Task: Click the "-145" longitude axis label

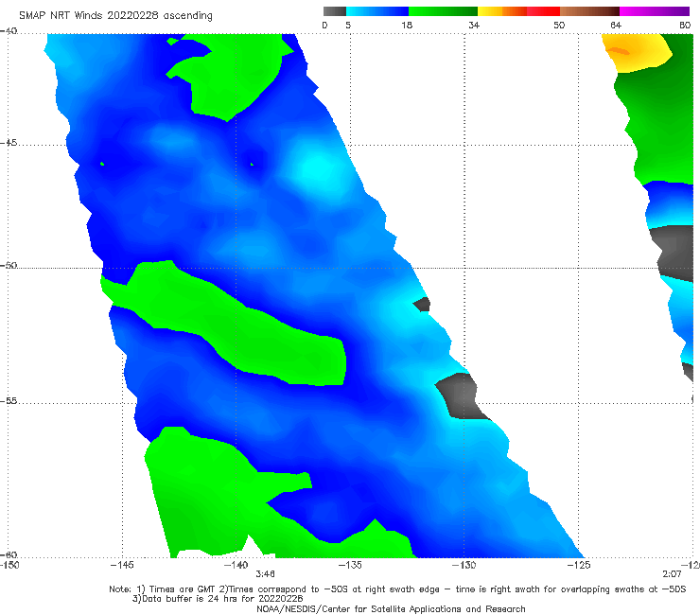Action: (122, 565)
